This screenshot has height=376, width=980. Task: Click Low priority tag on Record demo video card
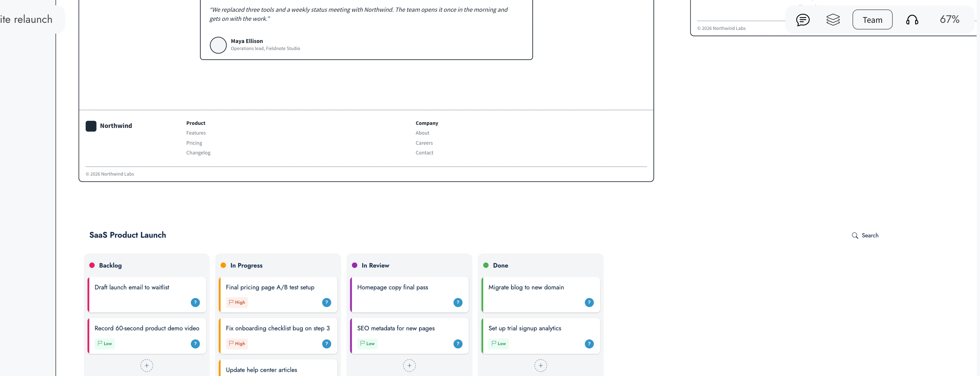pos(105,343)
